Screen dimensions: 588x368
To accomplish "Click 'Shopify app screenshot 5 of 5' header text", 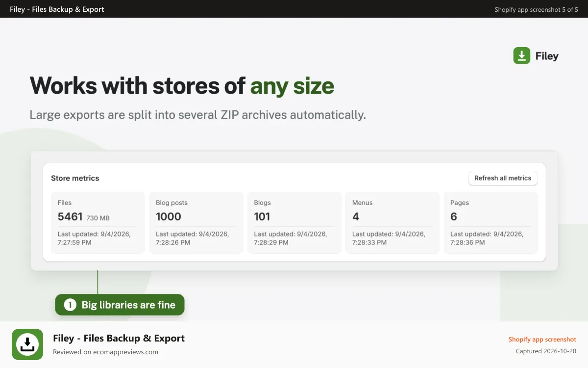I will tap(536, 9).
